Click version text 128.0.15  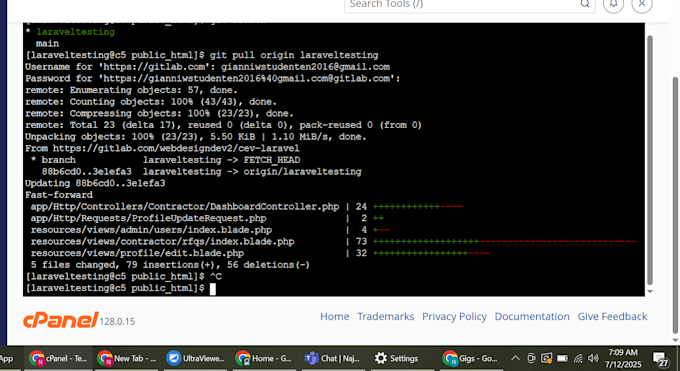118,322
